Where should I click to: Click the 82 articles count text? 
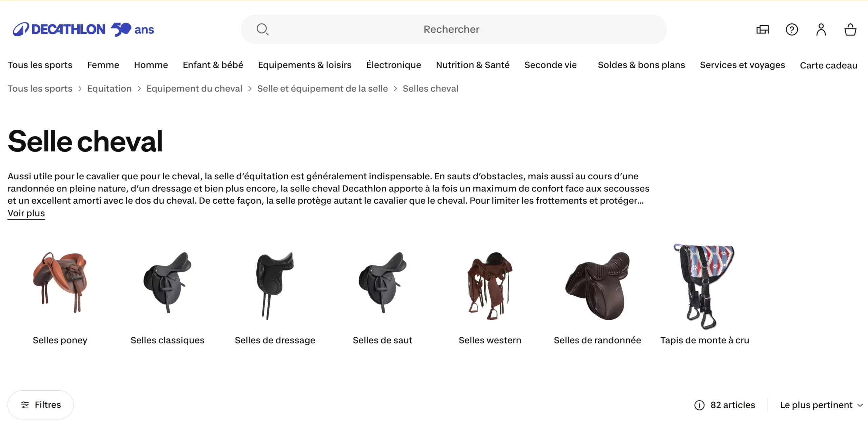733,405
